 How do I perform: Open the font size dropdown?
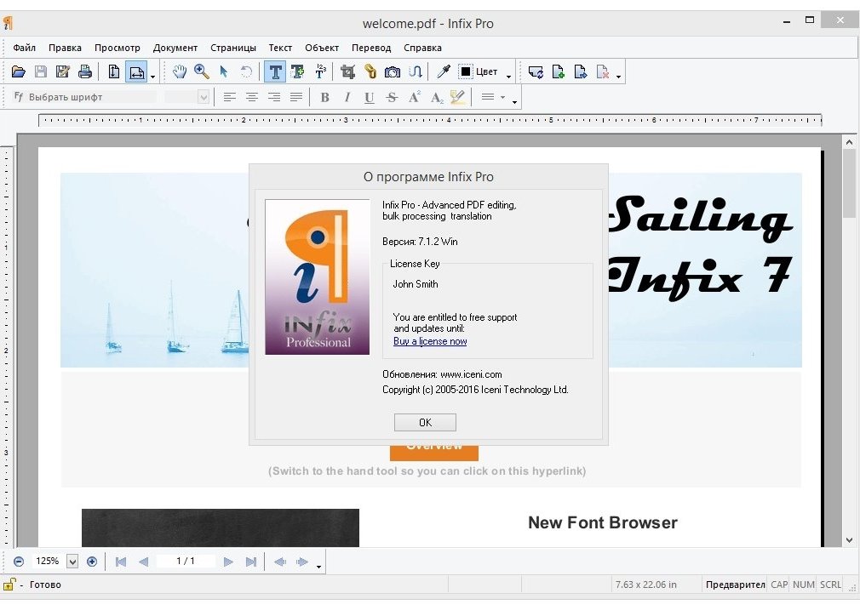tap(204, 98)
